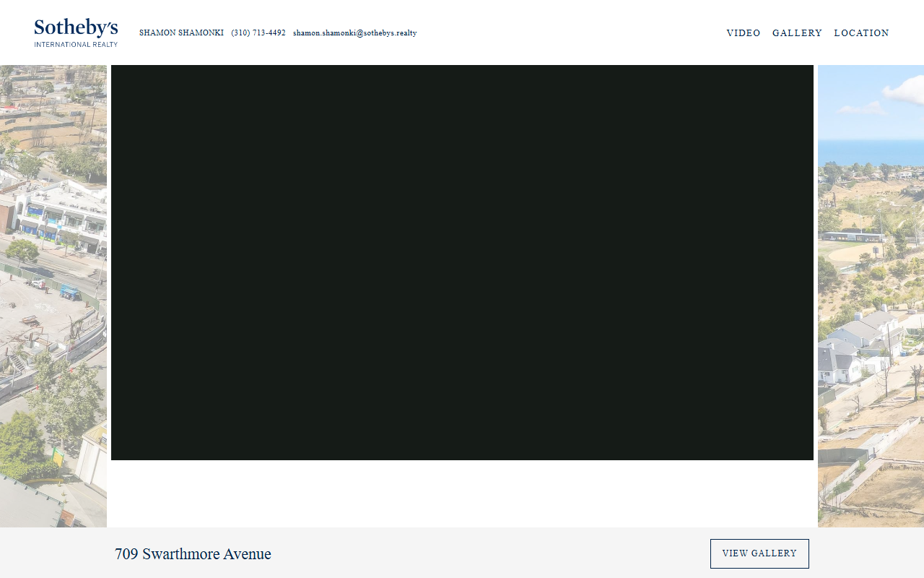Show the next ocean-view aerial photo

(x=871, y=296)
